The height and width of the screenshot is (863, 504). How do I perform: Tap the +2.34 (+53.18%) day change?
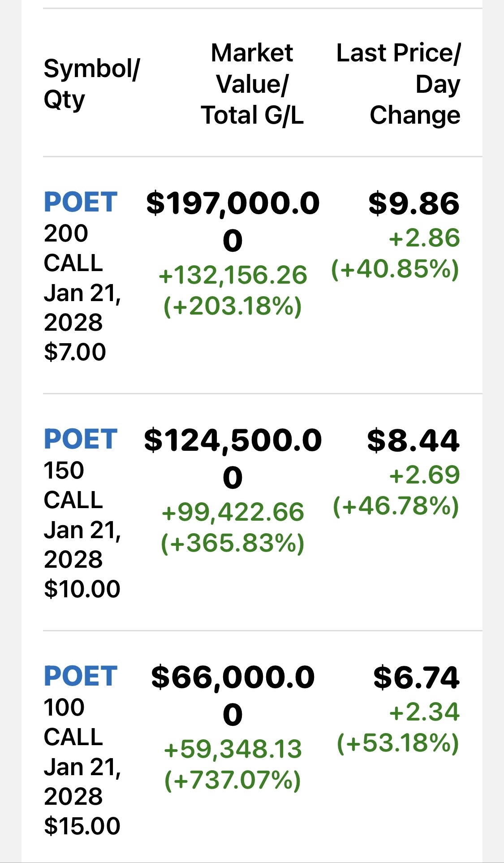pos(398,727)
